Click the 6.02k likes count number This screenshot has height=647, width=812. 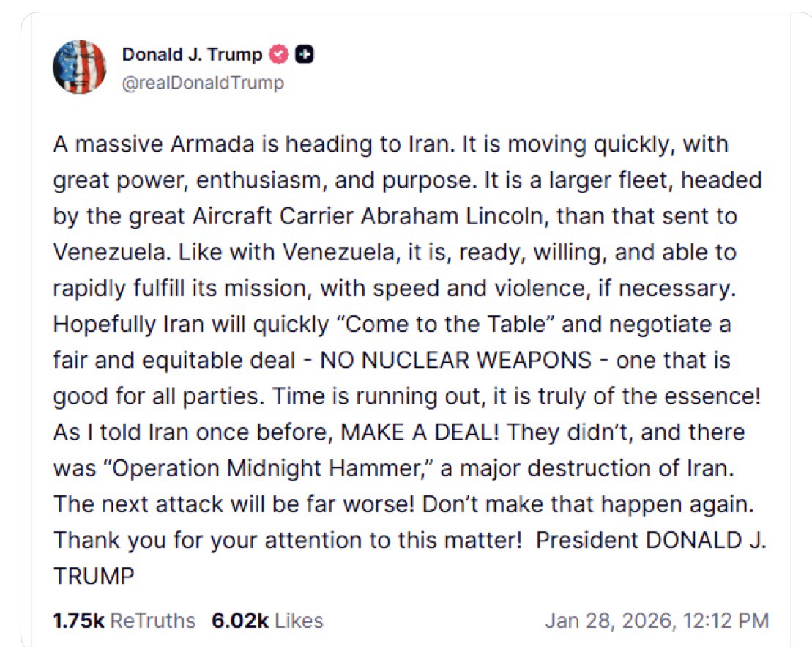[238, 621]
